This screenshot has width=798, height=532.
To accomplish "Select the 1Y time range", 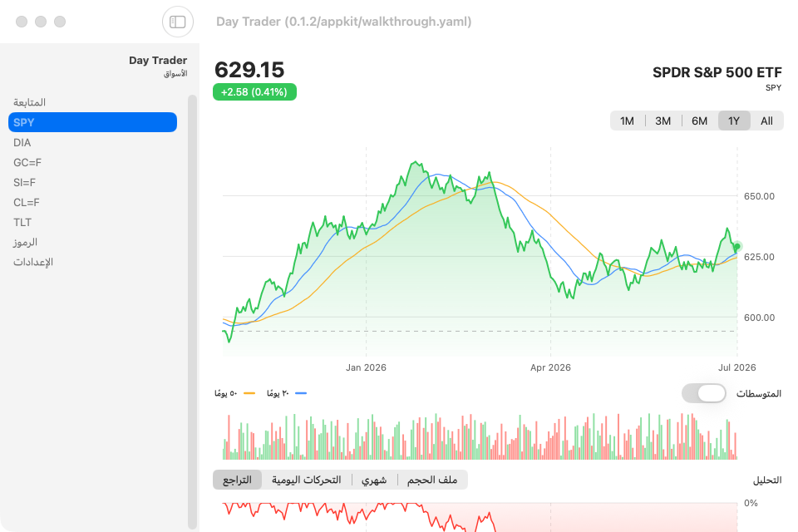I will 734,121.
